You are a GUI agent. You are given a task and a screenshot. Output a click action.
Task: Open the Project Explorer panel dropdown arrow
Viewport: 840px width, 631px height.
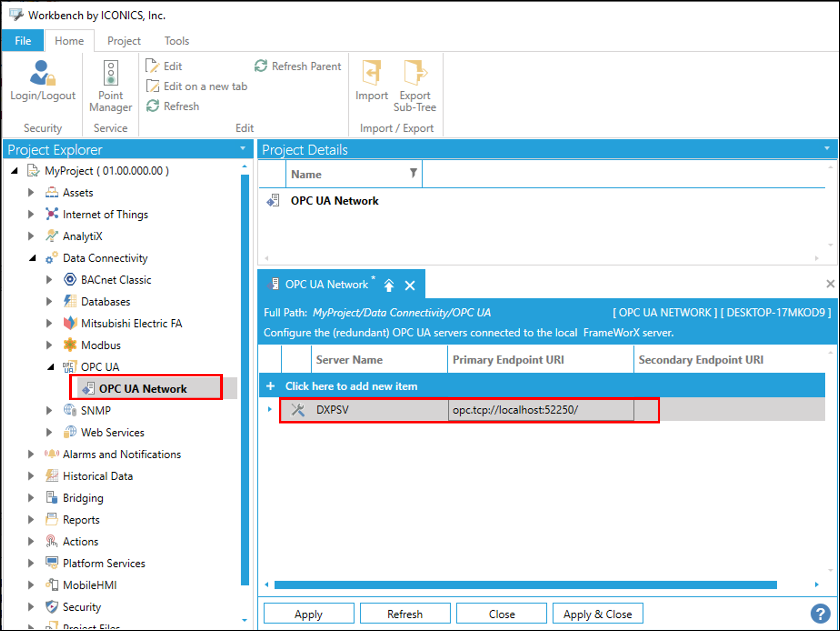coord(243,149)
